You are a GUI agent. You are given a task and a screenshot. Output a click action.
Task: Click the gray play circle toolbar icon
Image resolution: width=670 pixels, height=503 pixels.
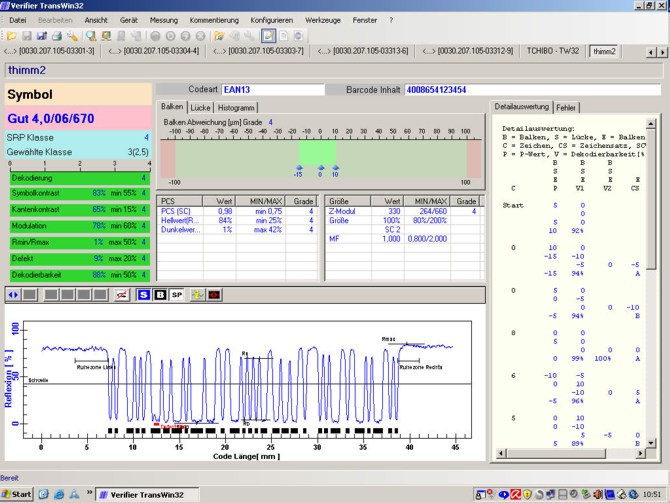(170, 36)
